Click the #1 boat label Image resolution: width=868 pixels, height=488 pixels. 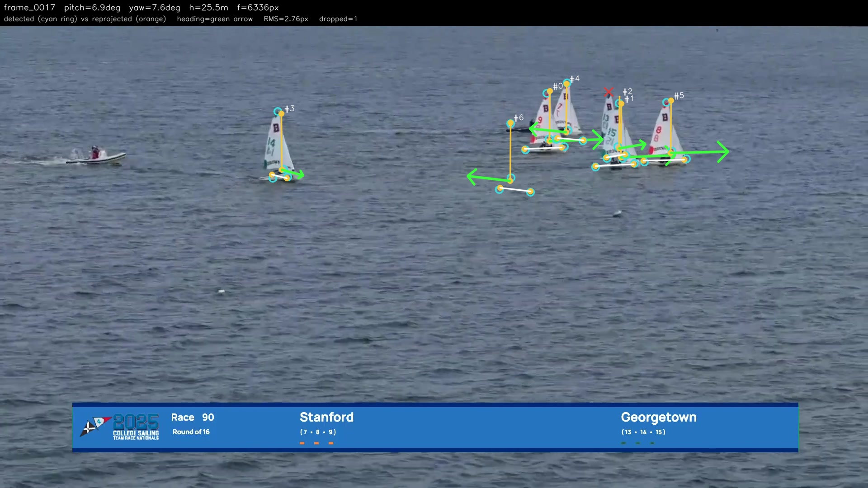pos(629,99)
